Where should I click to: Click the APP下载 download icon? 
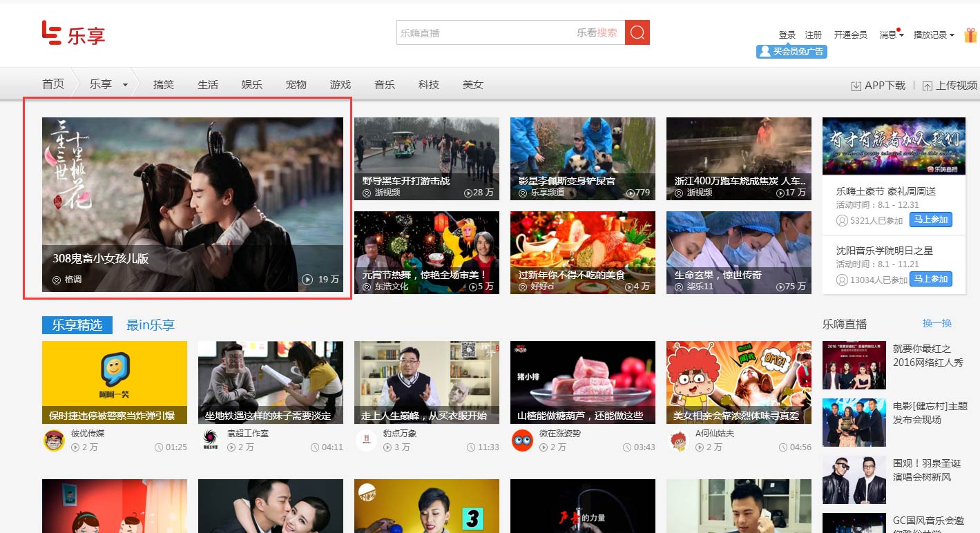pos(856,86)
